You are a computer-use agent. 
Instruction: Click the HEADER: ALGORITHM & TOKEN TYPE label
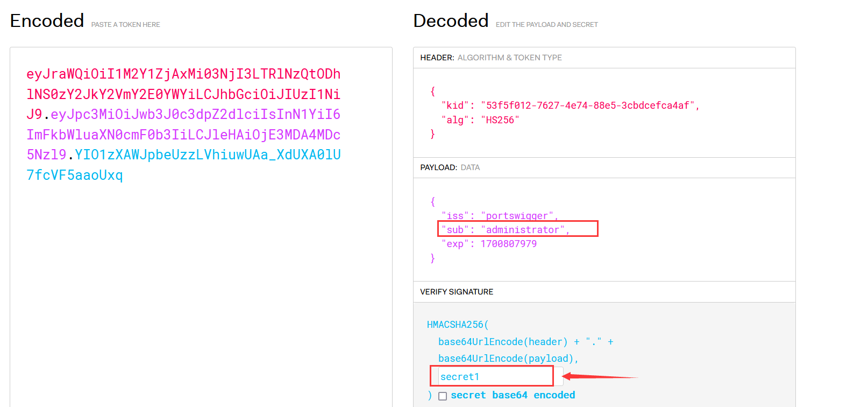pos(491,58)
